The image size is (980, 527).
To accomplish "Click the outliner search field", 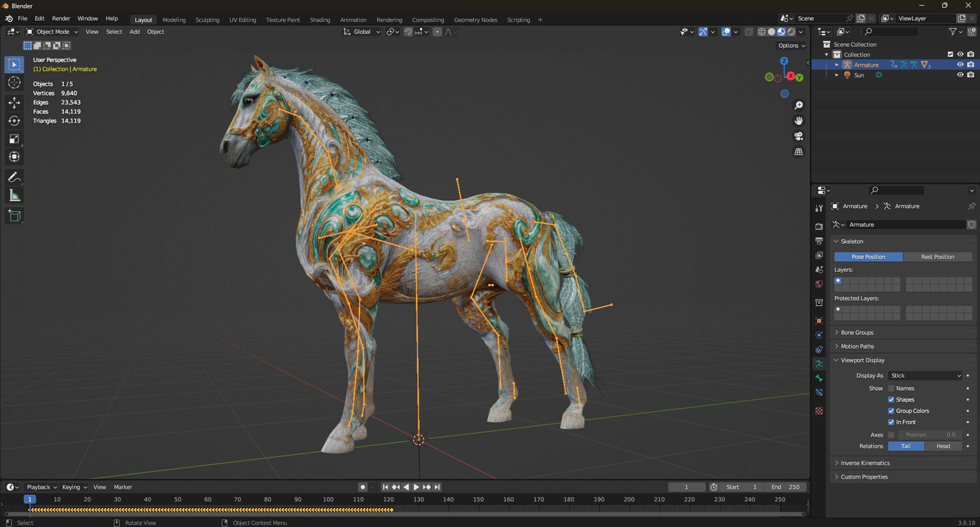I will pyautogui.click(x=890, y=31).
